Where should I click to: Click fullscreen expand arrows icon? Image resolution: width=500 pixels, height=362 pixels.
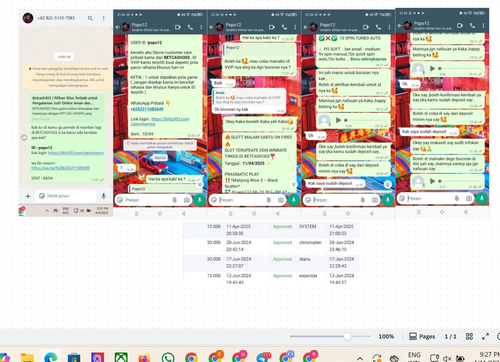tap(485, 336)
